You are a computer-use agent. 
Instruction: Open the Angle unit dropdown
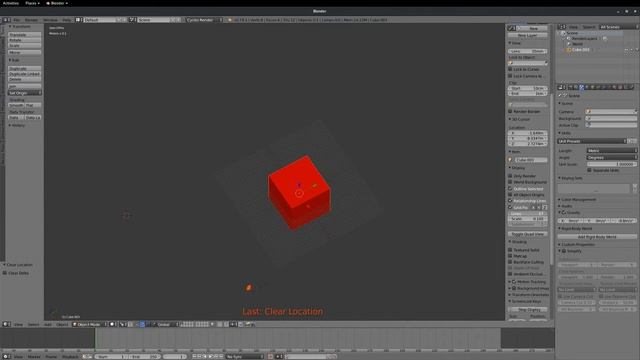[x=612, y=157]
